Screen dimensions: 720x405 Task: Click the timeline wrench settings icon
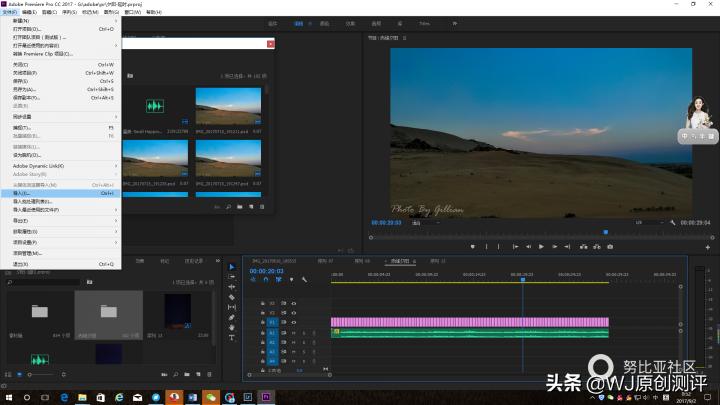(x=304, y=280)
